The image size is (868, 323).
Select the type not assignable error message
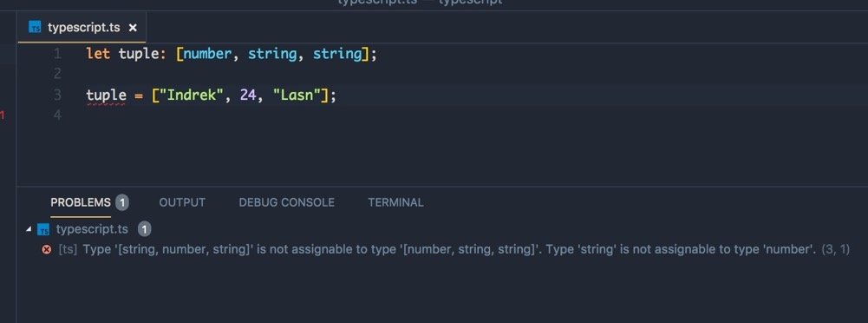449,250
